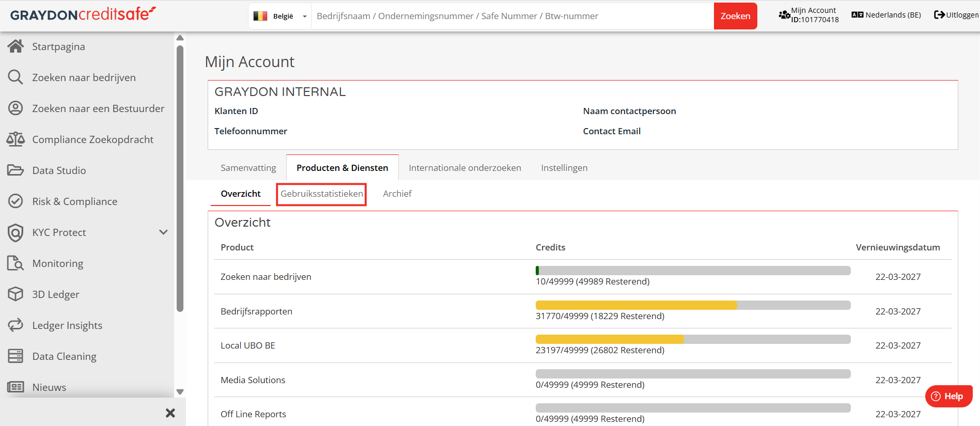Screen dimensions: 980x426
Task: Close the sidebar with the X icon
Action: click(x=170, y=413)
